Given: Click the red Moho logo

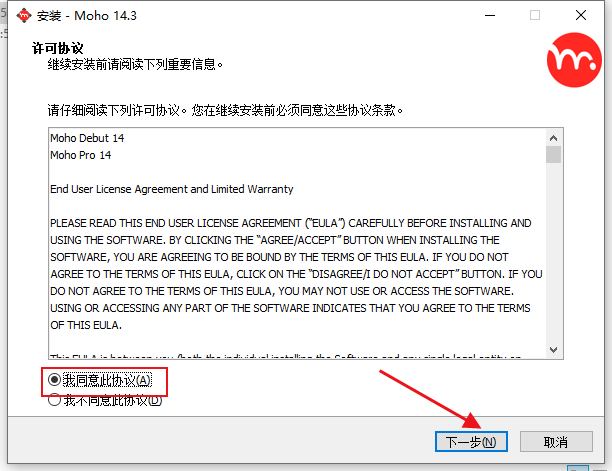Looking at the screenshot, I should (574, 60).
